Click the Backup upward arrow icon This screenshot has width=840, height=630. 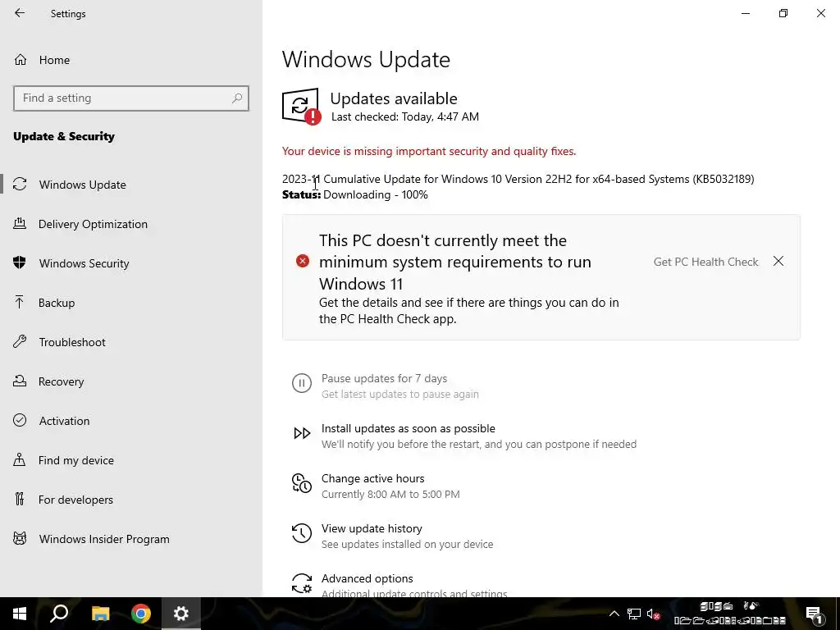coord(20,302)
